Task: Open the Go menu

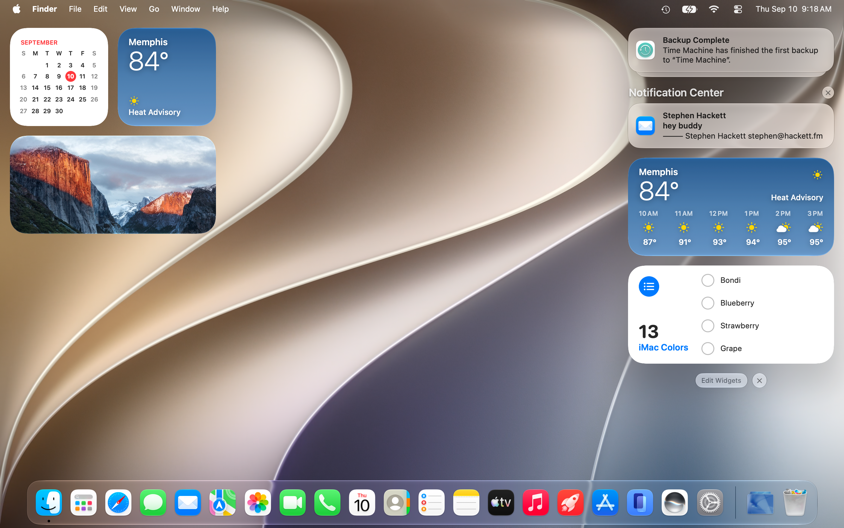Action: pyautogui.click(x=154, y=9)
